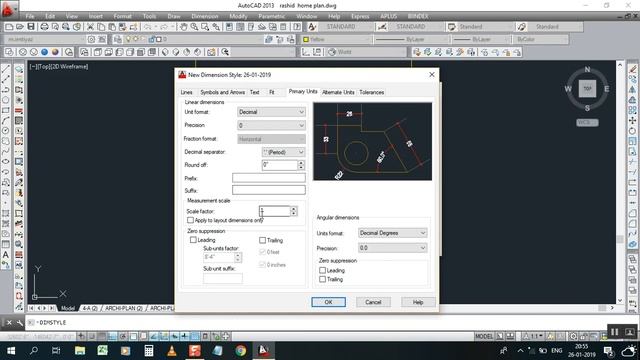
Task: Click the Text Style icon before STANDARD
Action: 312,27
